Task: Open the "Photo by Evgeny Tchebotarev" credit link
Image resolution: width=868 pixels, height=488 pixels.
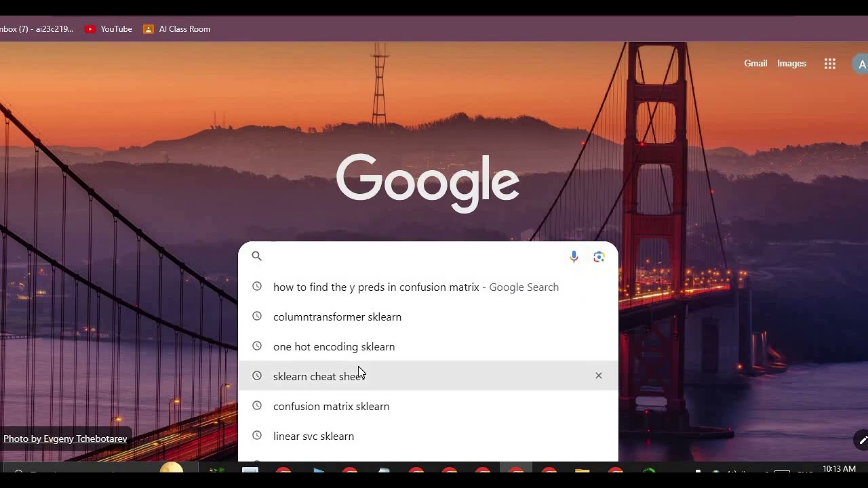Action: pos(65,439)
